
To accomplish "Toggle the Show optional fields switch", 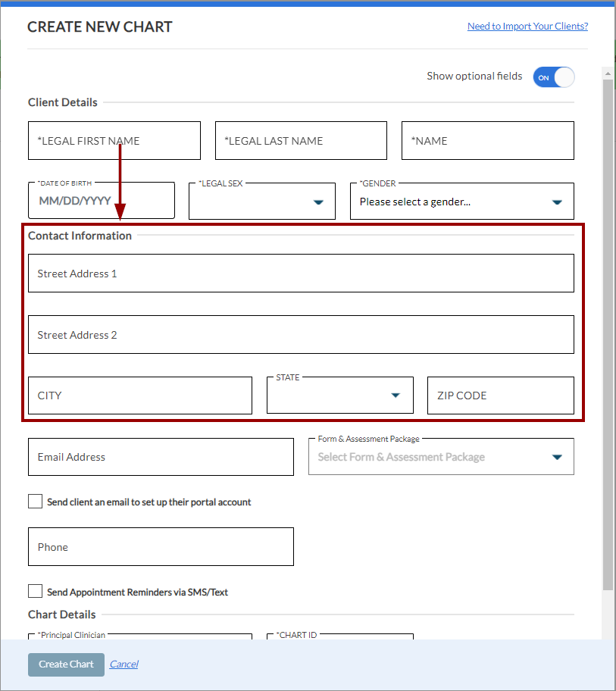I will pyautogui.click(x=553, y=77).
